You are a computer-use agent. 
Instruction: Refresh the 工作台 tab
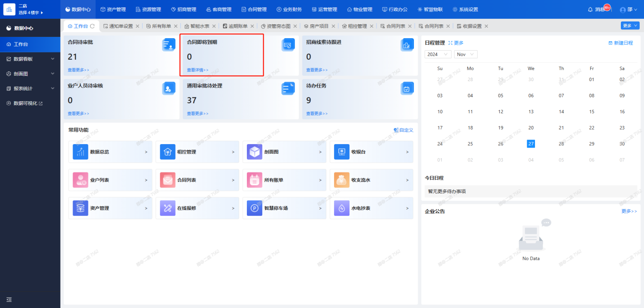(92, 26)
